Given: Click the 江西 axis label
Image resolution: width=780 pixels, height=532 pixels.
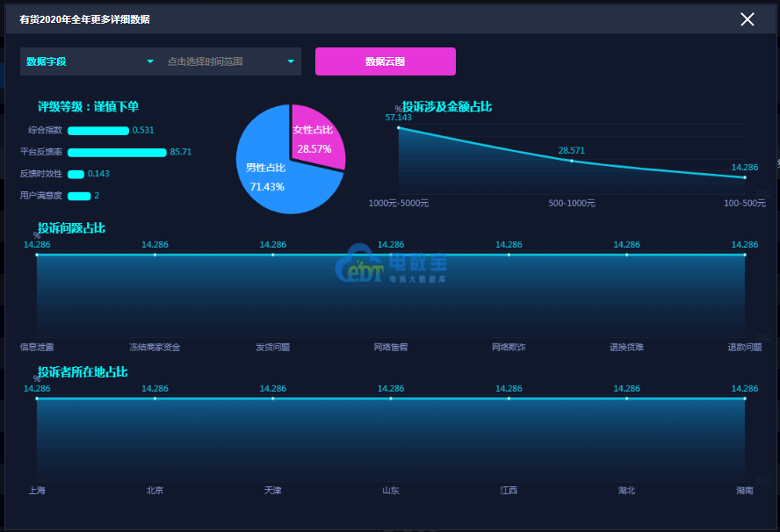Looking at the screenshot, I should (509, 491).
